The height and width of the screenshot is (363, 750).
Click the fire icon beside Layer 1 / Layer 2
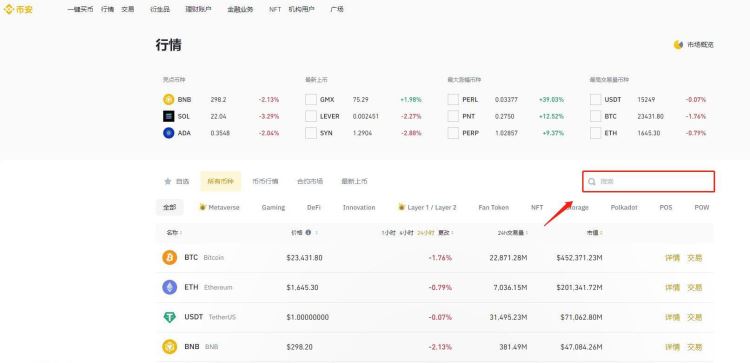[401, 207]
